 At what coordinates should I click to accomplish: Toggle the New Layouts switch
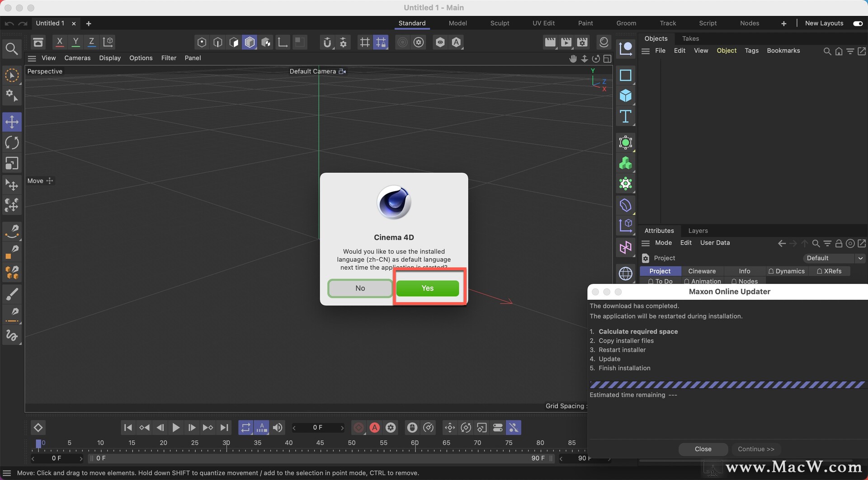click(x=858, y=24)
